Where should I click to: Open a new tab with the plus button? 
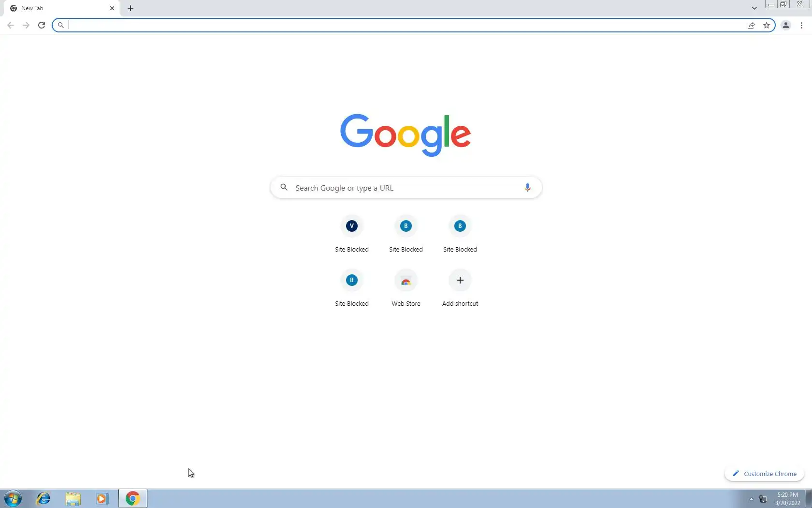130,8
